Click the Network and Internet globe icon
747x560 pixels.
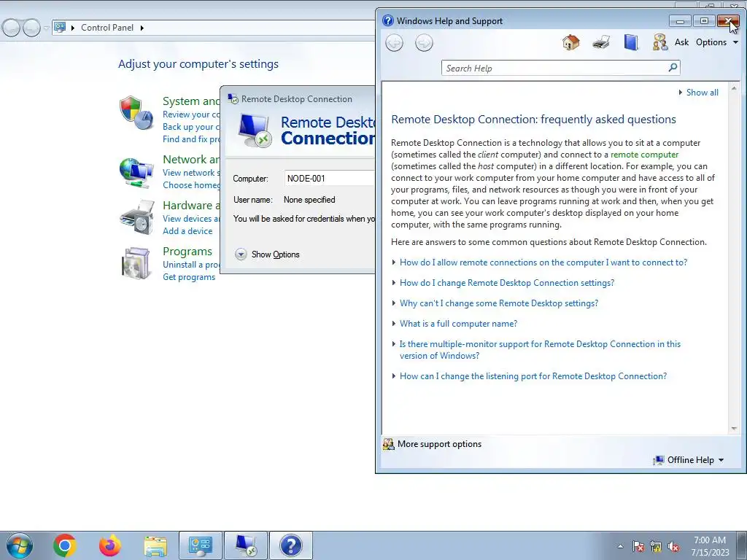point(136,174)
